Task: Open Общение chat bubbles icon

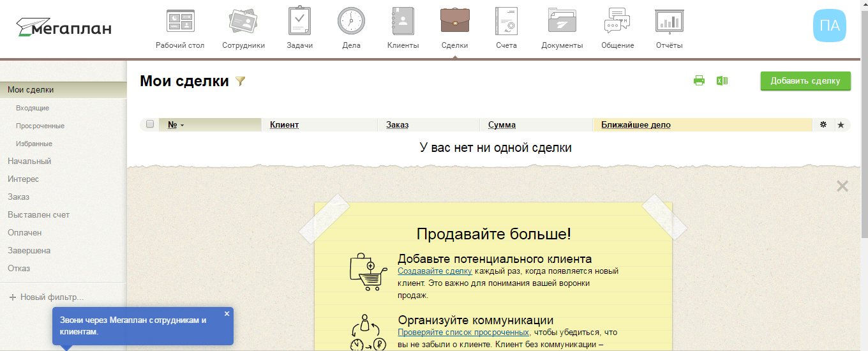Action: point(617,21)
